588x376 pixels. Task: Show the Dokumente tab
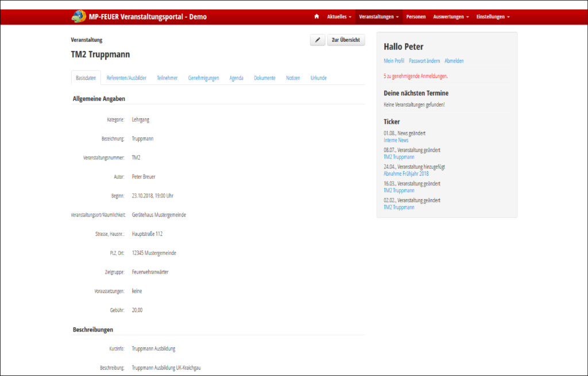click(265, 78)
